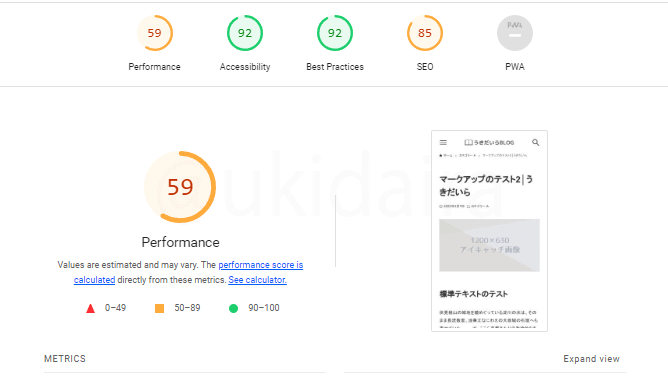
Task: Click the SEO category label
Action: point(425,67)
